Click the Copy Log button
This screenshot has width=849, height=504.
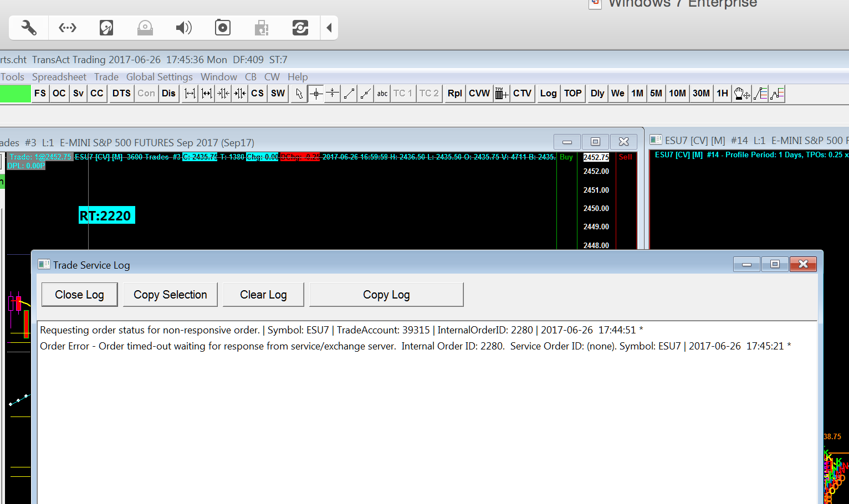pyautogui.click(x=386, y=295)
